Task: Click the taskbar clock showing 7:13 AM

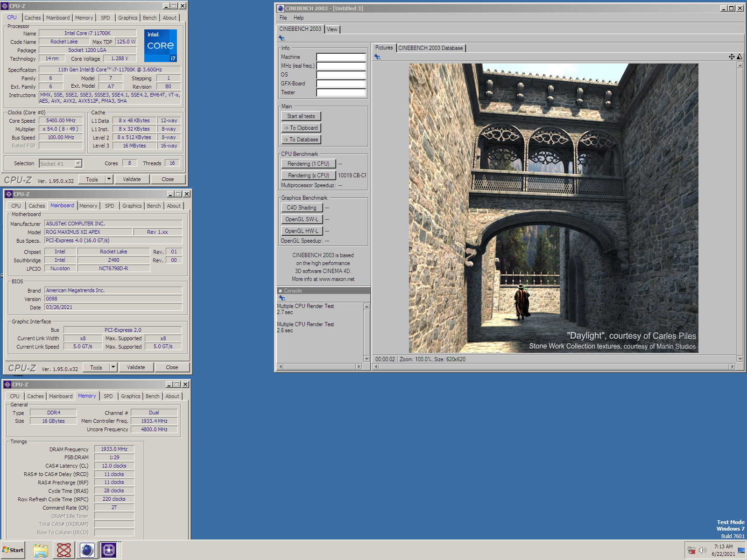Action: tap(723, 546)
